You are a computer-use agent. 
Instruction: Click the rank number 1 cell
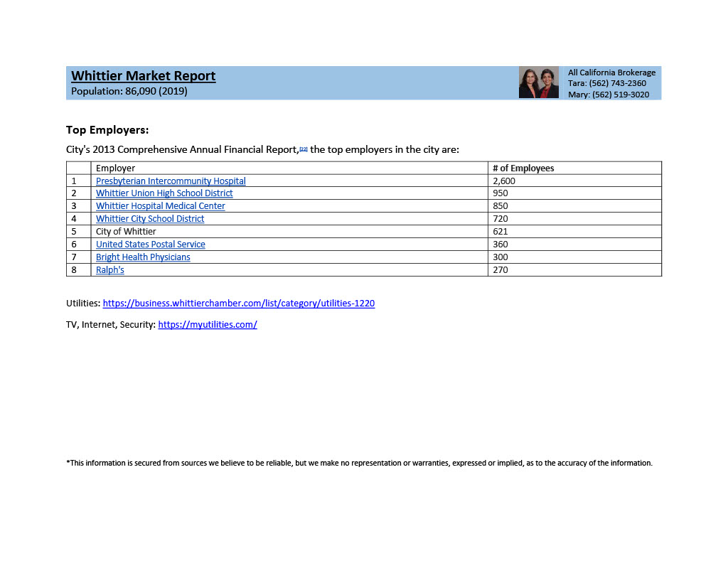[x=78, y=181]
